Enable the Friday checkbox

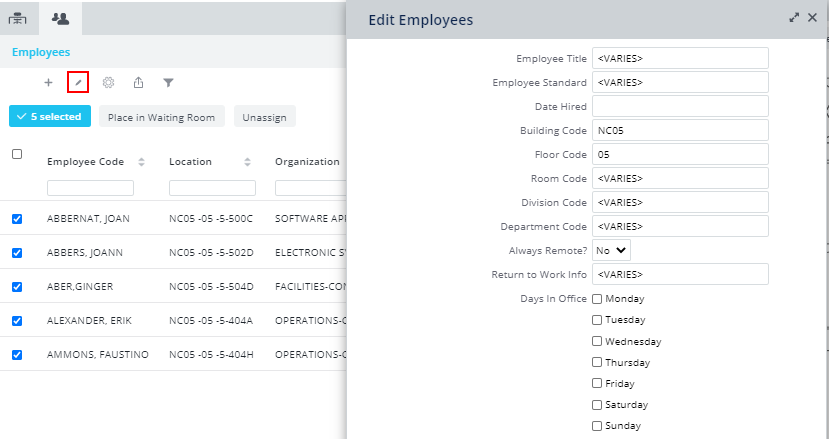point(597,383)
